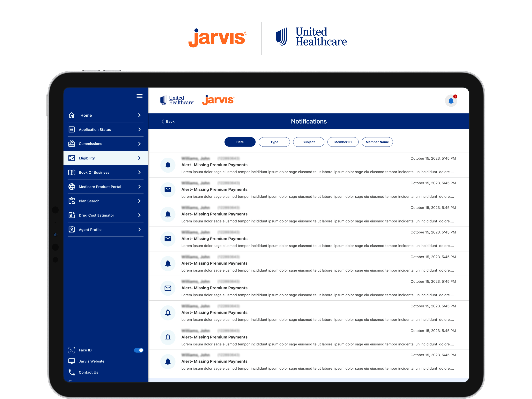
Task: Select the Member ID sort tab
Action: (343, 142)
